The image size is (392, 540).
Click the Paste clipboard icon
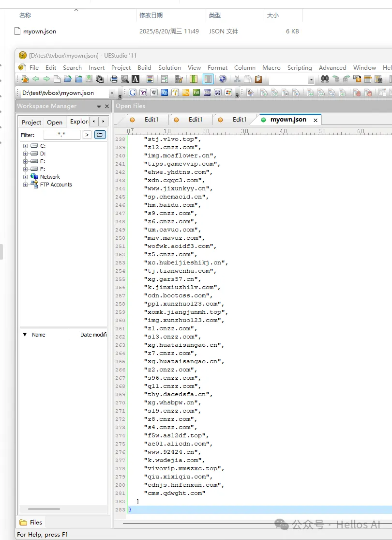(x=258, y=79)
